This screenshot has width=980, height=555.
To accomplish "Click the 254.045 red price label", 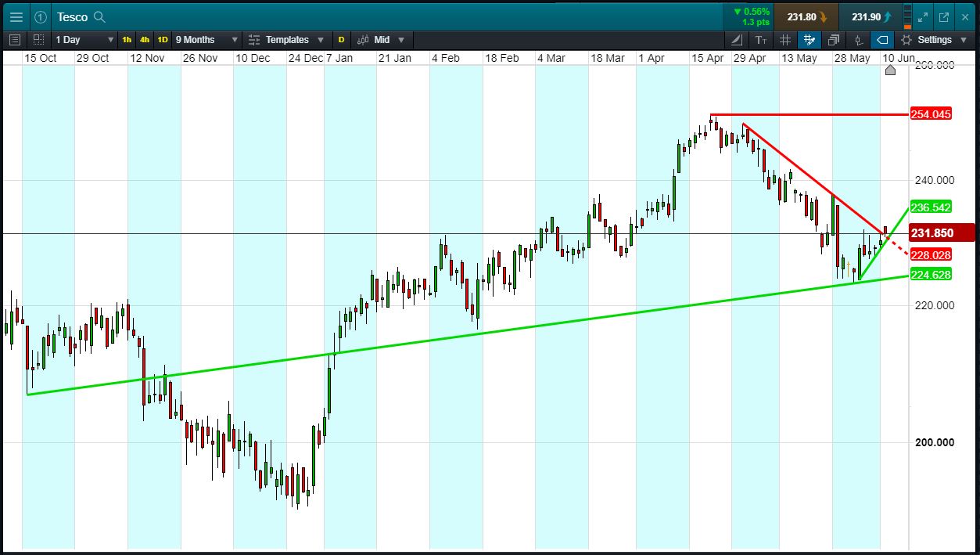I will (x=931, y=114).
